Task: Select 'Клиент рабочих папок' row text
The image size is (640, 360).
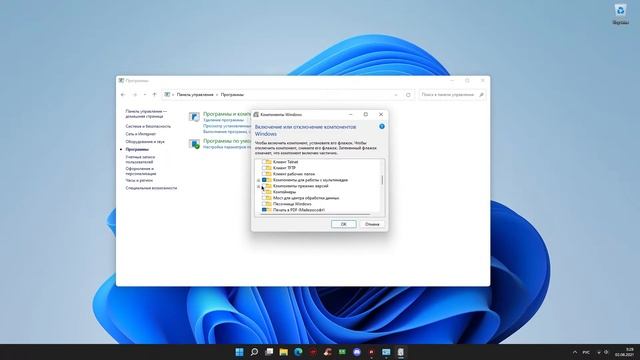Action: coord(294,174)
